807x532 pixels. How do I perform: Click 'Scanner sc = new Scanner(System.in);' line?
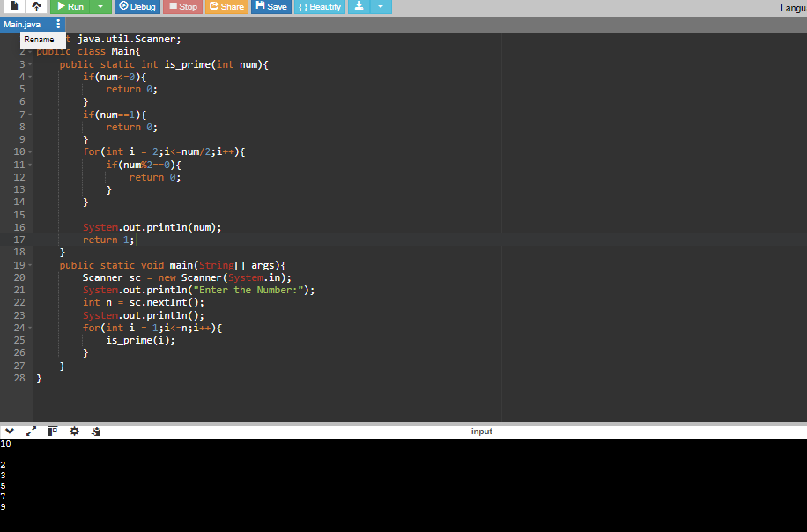[187, 277]
